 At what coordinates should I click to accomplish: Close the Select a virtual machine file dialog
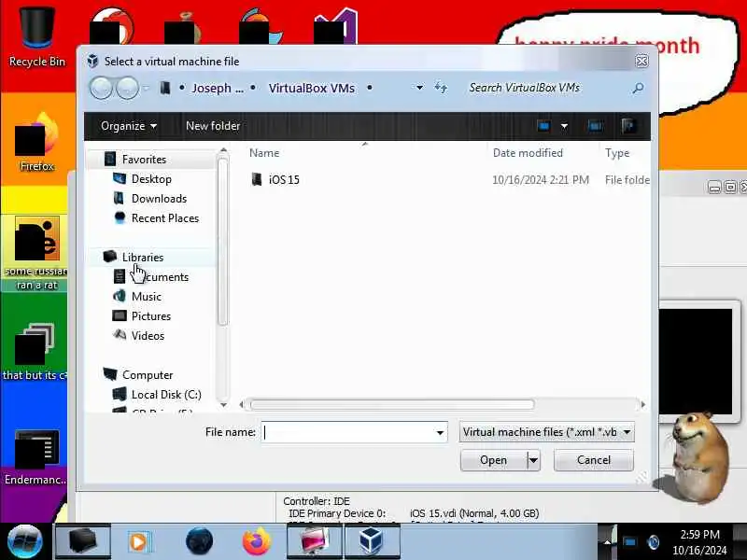pos(641,61)
